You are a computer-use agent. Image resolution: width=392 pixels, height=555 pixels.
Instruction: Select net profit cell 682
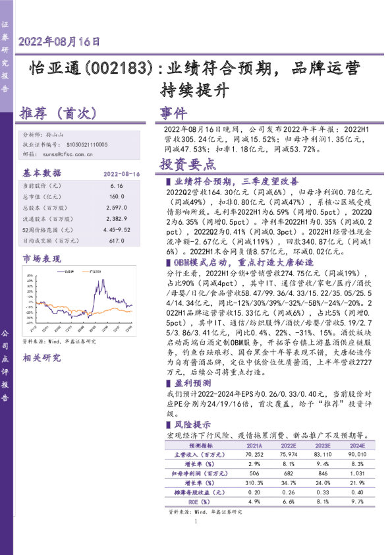pos(289,473)
